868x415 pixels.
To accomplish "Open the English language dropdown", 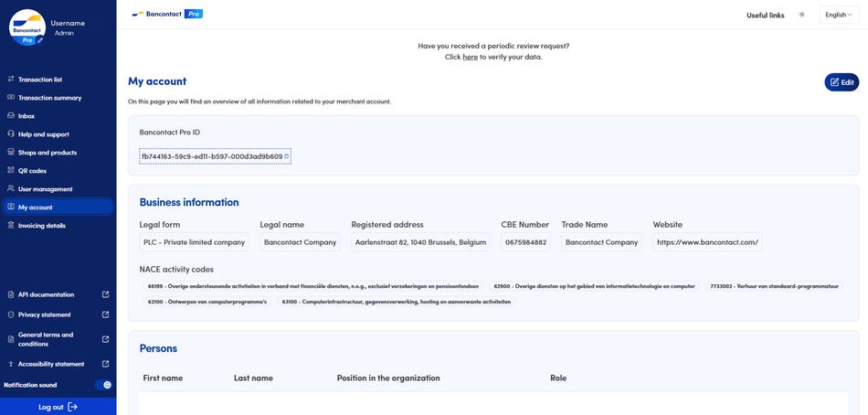I will click(x=838, y=15).
